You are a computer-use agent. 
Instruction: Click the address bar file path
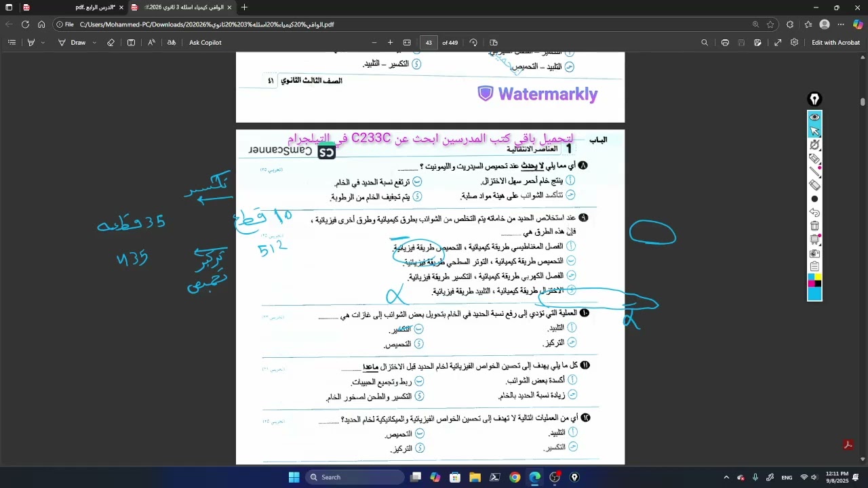(207, 24)
